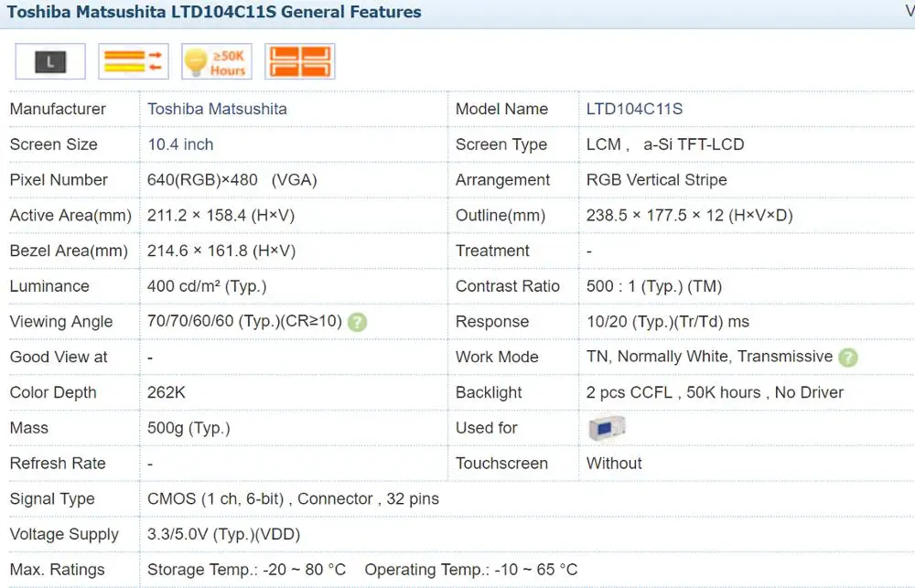Click the ≥50K Hours lamp life icon
The image size is (915, 588).
[217, 61]
